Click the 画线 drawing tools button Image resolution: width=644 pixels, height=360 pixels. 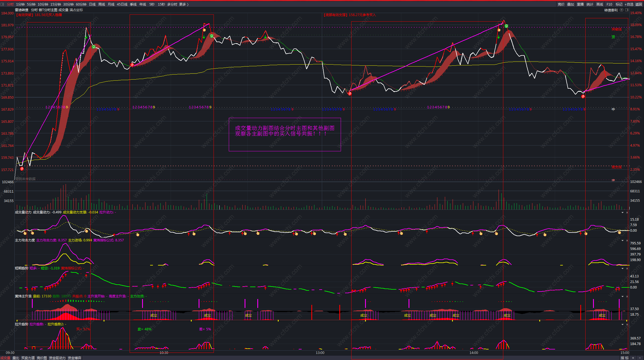[600, 4]
